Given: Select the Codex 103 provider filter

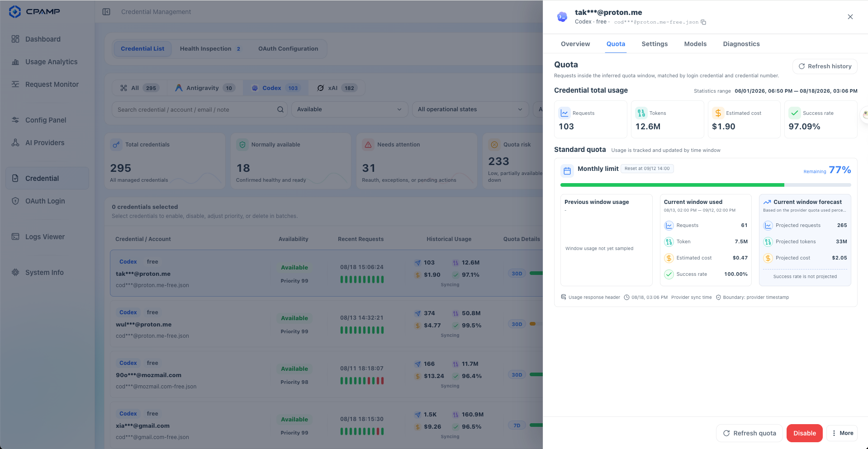Looking at the screenshot, I should 276,88.
